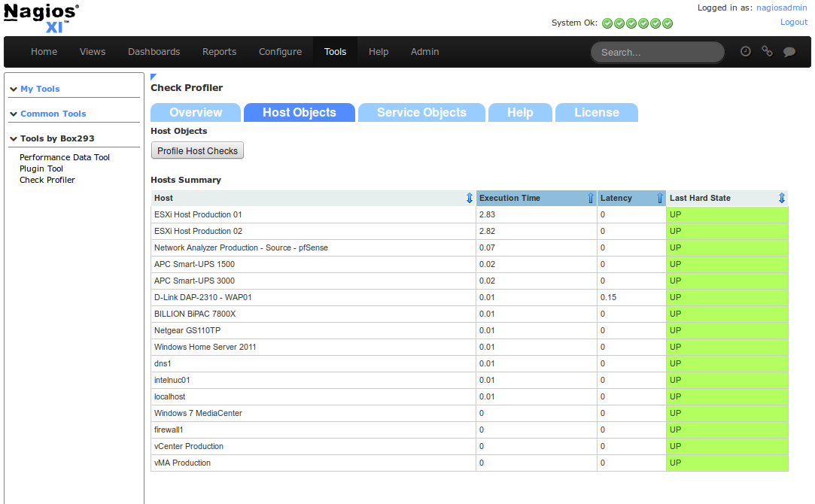Click the Logout link
This screenshot has height=504, width=815.
(794, 22)
